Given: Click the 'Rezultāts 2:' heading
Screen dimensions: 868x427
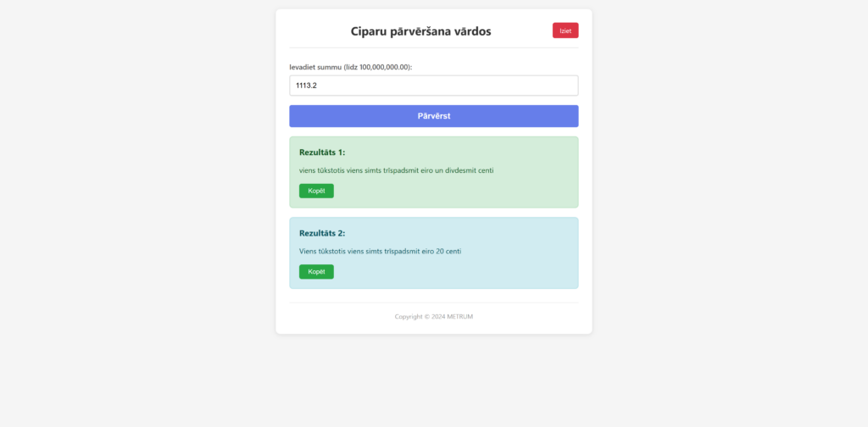Looking at the screenshot, I should pos(322,233).
